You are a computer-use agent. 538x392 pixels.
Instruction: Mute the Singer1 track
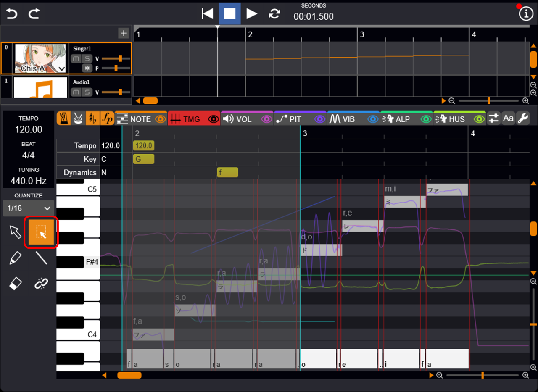pyautogui.click(x=76, y=59)
